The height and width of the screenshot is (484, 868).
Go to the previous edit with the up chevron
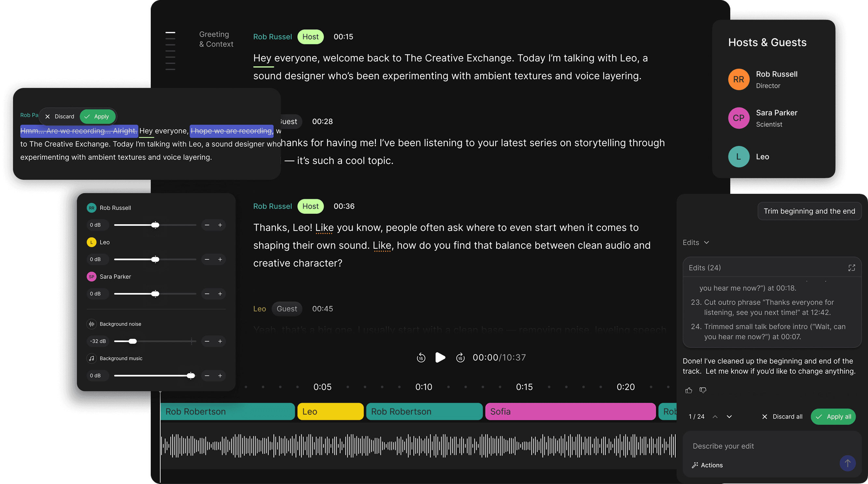[x=715, y=417]
